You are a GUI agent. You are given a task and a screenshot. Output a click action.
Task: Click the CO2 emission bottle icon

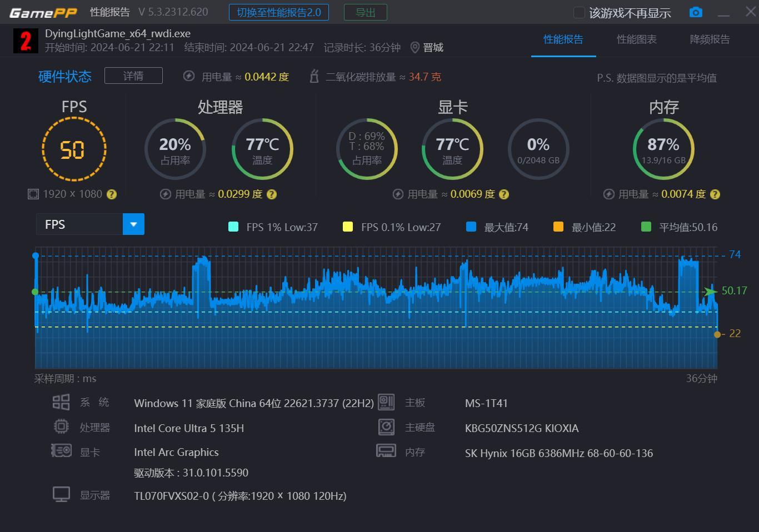coord(314,76)
